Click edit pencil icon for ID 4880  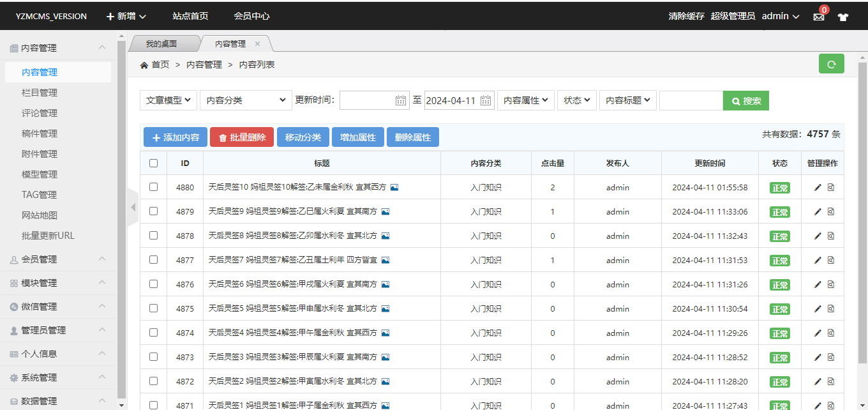[818, 187]
